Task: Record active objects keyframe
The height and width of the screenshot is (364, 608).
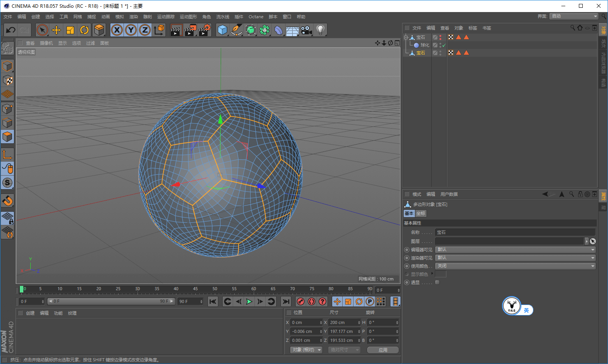Action: coord(301,301)
